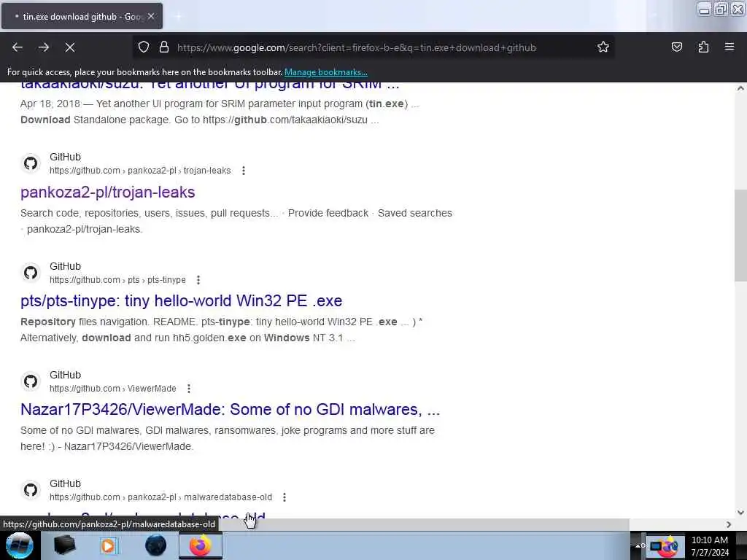Open Manage bookmarks link

point(326,72)
